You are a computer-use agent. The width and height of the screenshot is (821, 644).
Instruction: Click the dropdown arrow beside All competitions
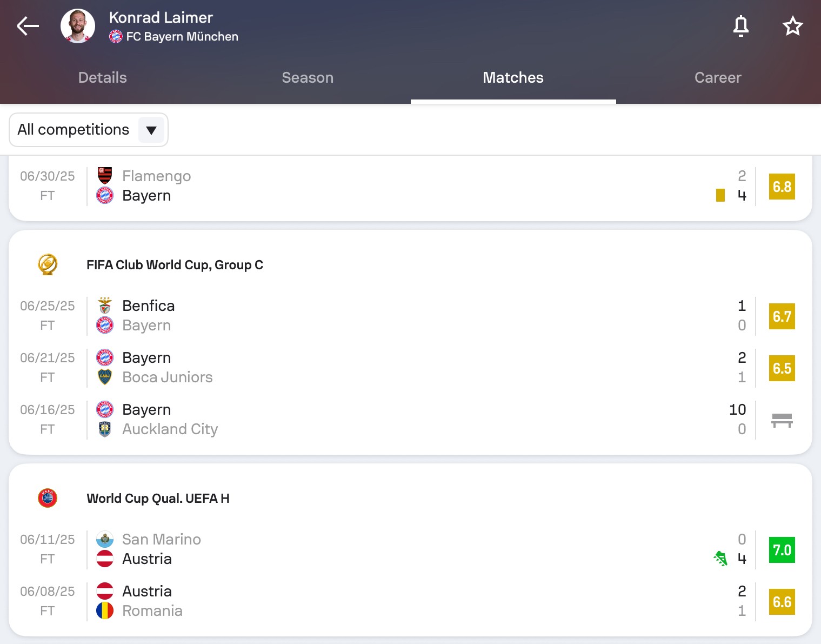pos(151,130)
